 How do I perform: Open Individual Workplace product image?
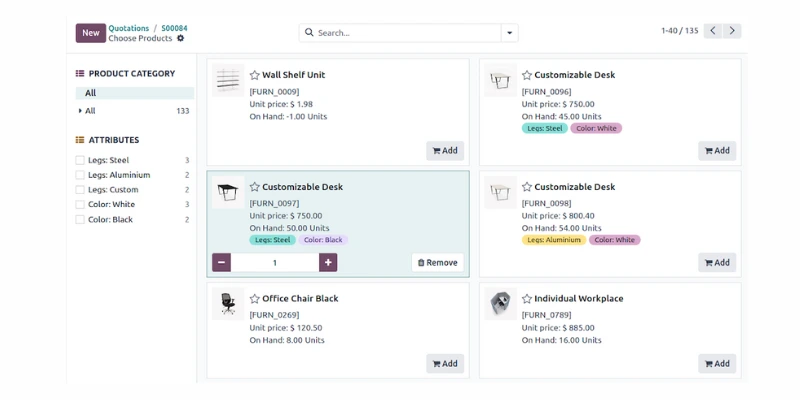[501, 304]
